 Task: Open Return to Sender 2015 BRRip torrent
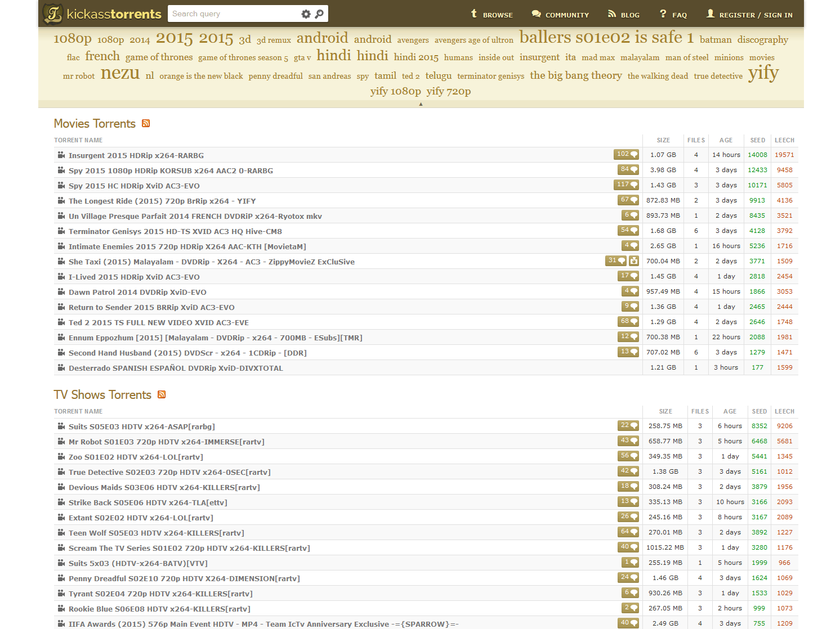[x=151, y=307]
